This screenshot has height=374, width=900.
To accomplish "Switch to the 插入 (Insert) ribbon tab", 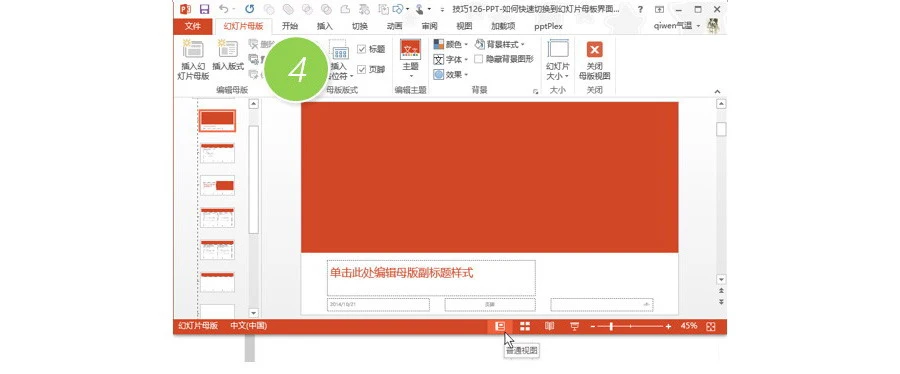I will pyautogui.click(x=325, y=26).
